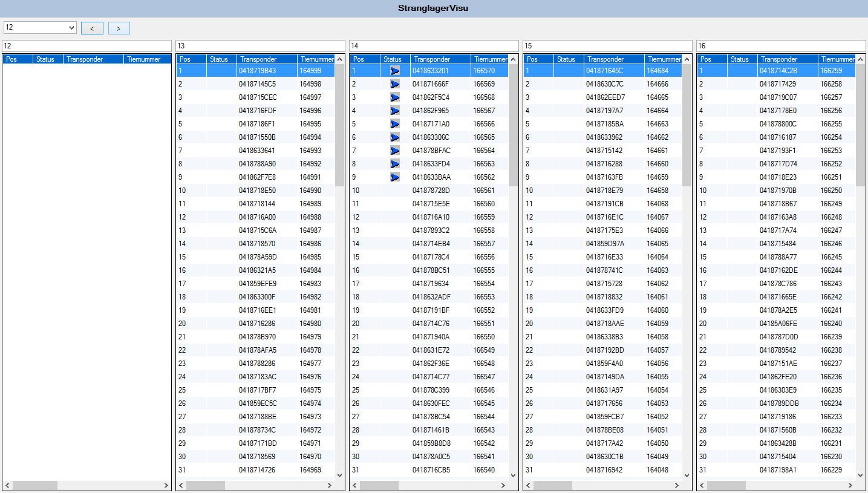Click right arrow of strand 12 horizontal scrollbar
This screenshot has height=493, width=868.
tap(166, 485)
